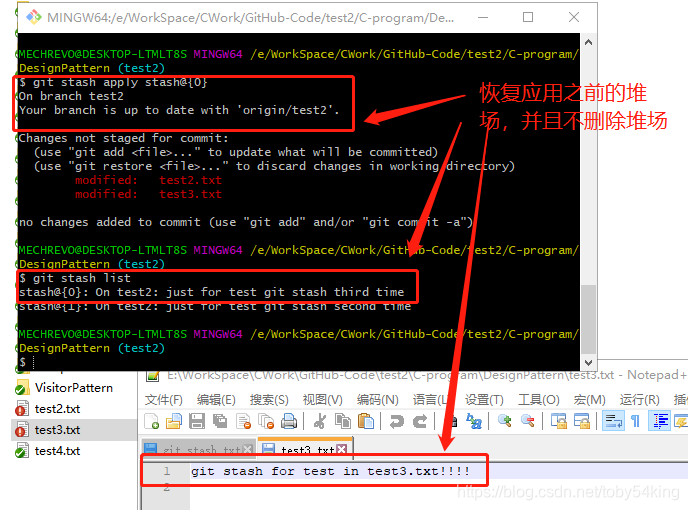Switch to the test3.txt tab
688x510 pixels.
305,448
